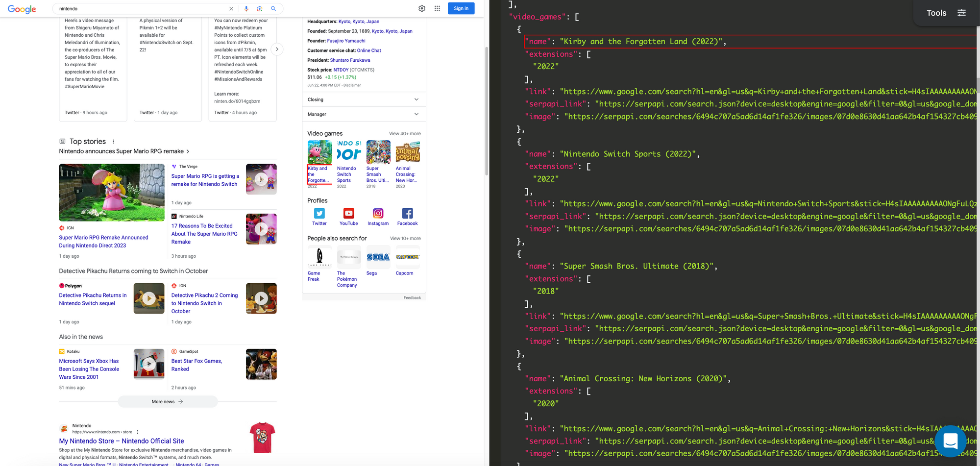Open Super Mario RPG Remake Announced article

click(x=103, y=242)
